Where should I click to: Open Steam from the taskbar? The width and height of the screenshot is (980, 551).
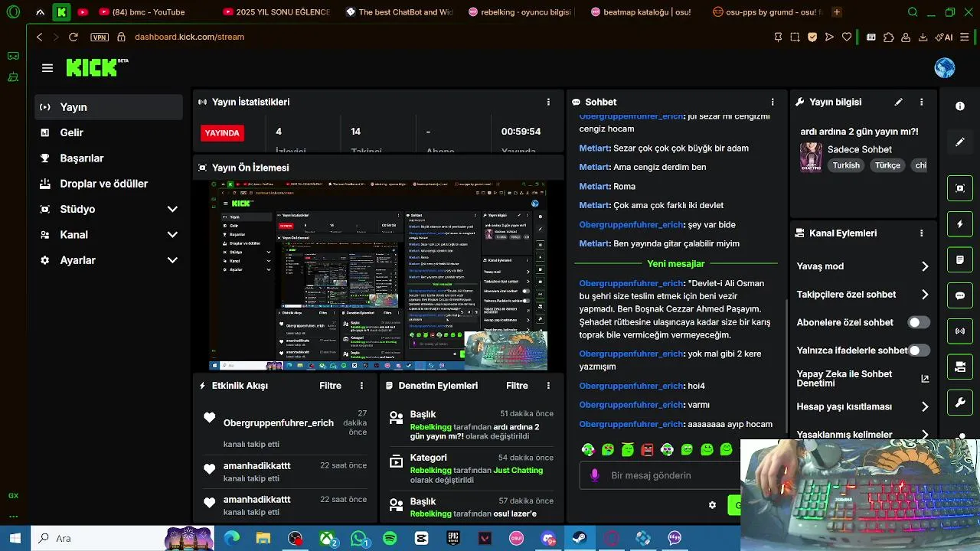point(580,539)
